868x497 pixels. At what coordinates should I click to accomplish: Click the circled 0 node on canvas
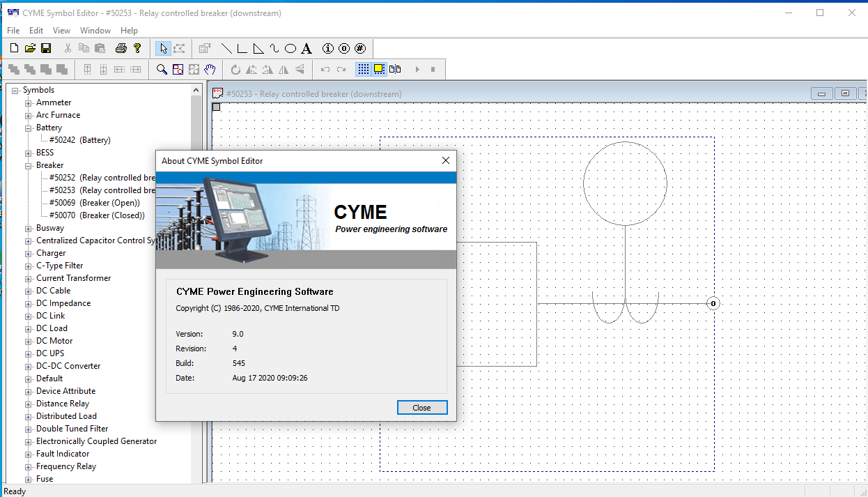(x=713, y=303)
